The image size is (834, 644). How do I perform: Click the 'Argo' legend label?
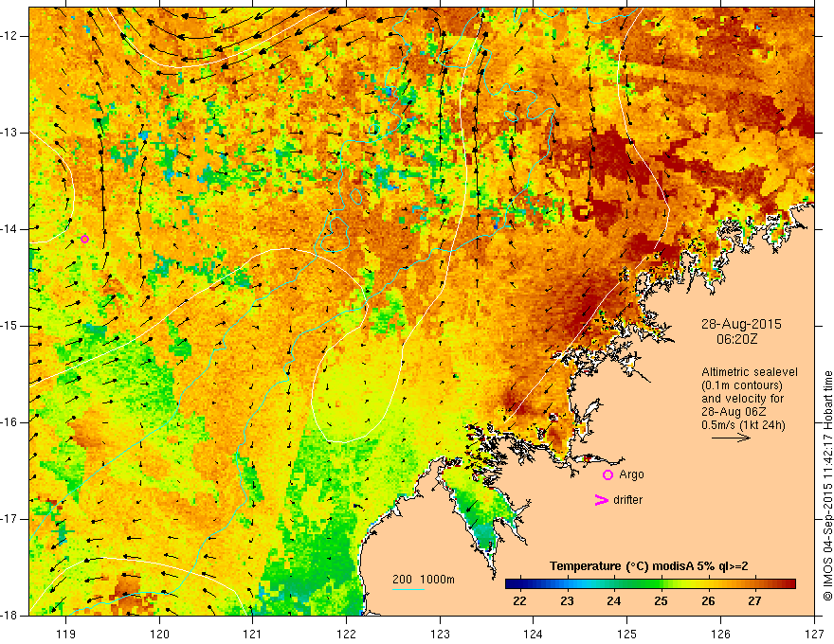point(631,474)
